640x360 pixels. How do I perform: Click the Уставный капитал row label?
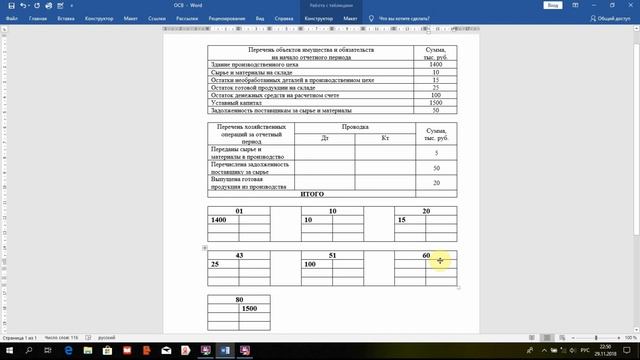pos(236,103)
